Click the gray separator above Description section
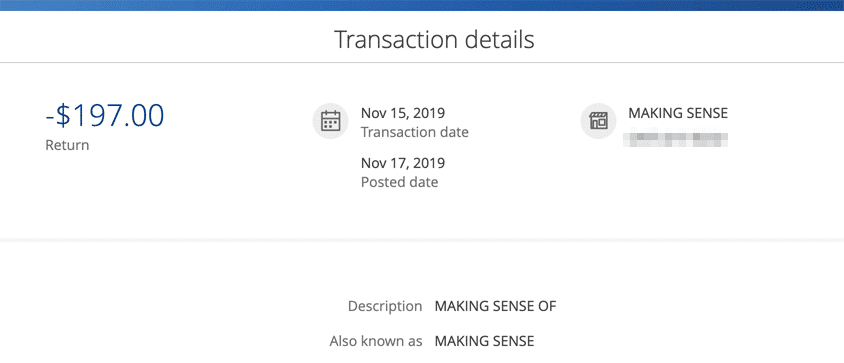 (422, 240)
